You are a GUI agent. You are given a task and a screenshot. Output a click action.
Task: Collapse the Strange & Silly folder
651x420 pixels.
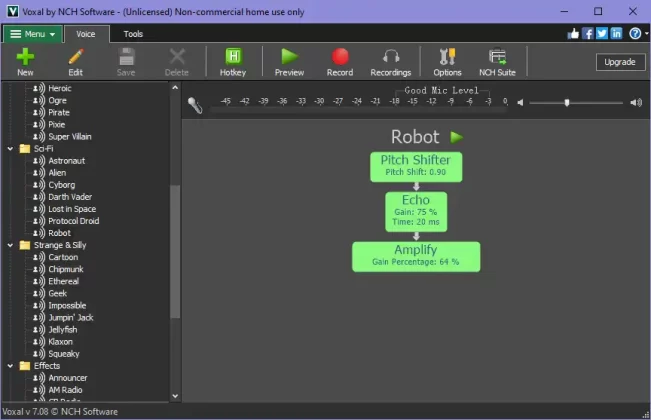click(x=10, y=245)
